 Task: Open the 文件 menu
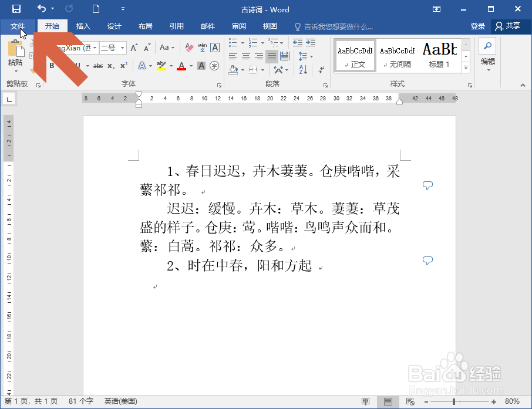(18, 26)
